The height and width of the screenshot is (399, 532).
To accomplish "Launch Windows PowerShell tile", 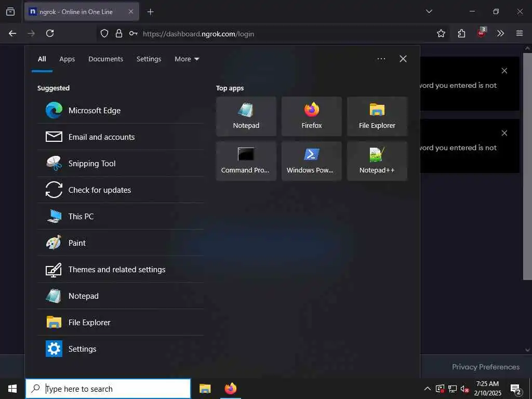I will click(x=312, y=161).
